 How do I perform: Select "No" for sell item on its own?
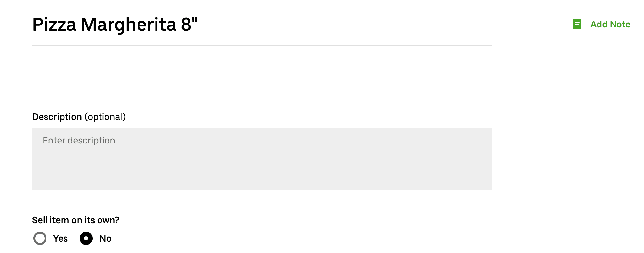(x=86, y=238)
